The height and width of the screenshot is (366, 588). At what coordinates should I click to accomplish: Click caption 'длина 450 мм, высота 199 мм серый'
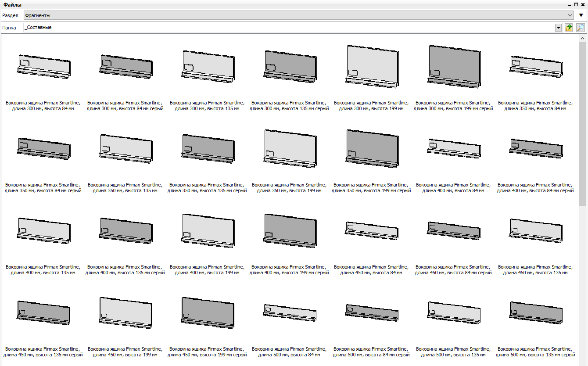[207, 355]
